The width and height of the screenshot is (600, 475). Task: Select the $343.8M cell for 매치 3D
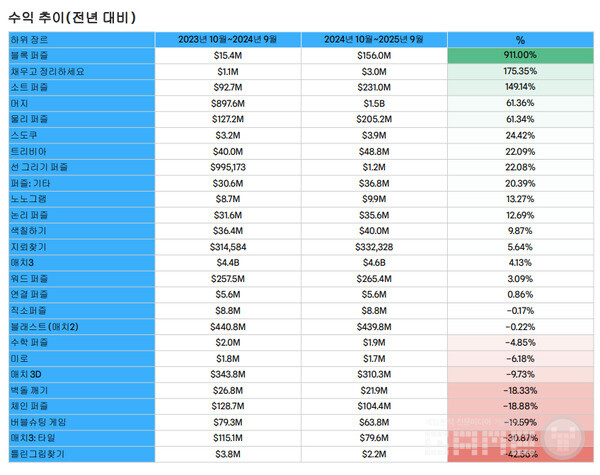click(x=230, y=374)
